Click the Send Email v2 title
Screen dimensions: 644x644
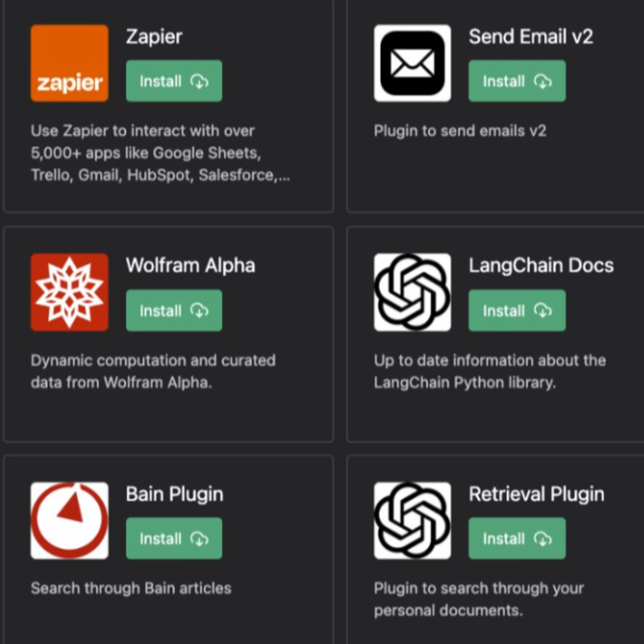point(531,37)
